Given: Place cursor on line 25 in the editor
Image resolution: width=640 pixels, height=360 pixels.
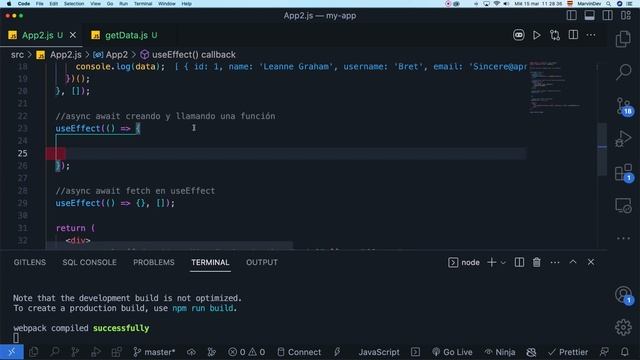Looking at the screenshot, I should pos(286,153).
